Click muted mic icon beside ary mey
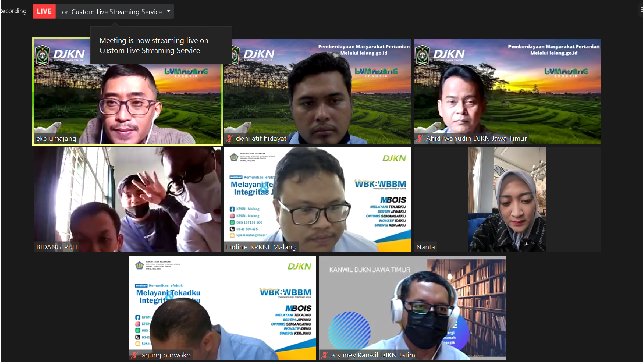Screen dimensions: 644x362 point(325,355)
